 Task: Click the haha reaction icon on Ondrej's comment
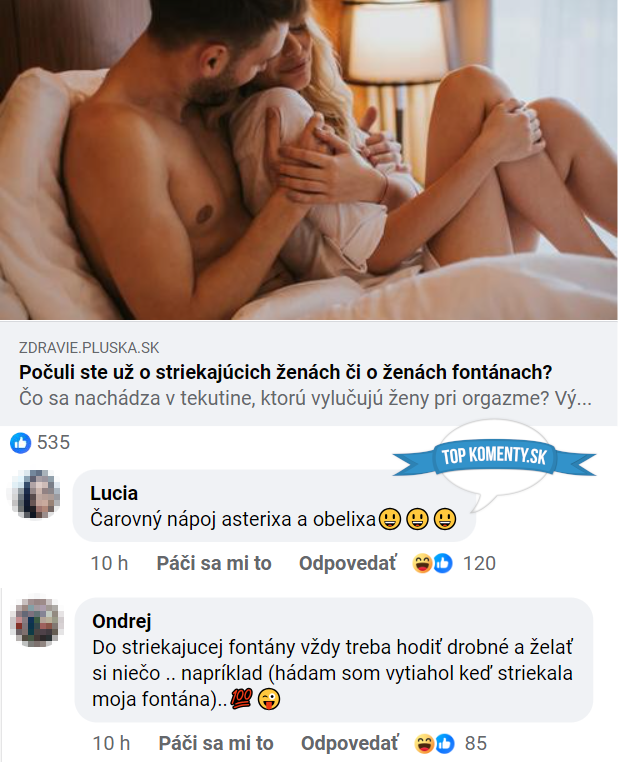click(424, 743)
